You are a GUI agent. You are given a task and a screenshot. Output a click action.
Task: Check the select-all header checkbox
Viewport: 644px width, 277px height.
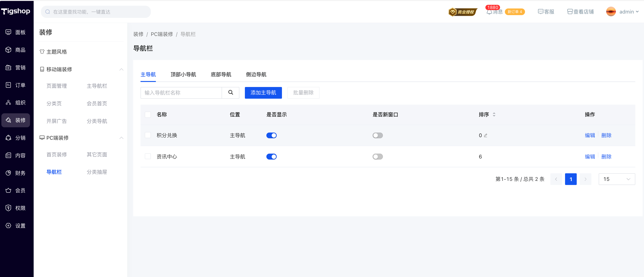click(x=148, y=115)
